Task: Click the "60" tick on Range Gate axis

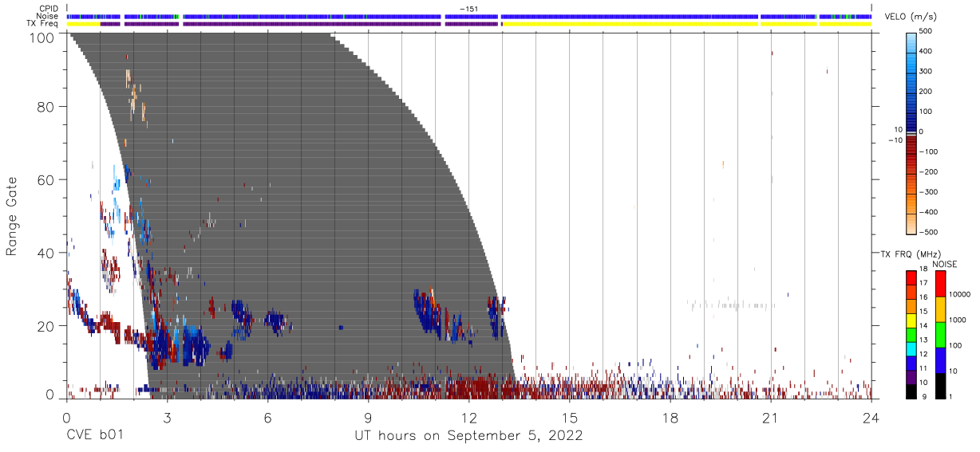Action: tap(45, 179)
